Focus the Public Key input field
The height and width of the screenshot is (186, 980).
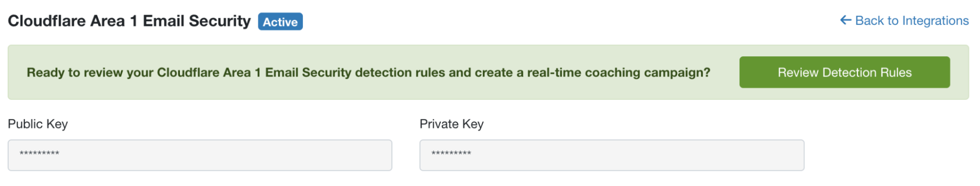(x=200, y=155)
